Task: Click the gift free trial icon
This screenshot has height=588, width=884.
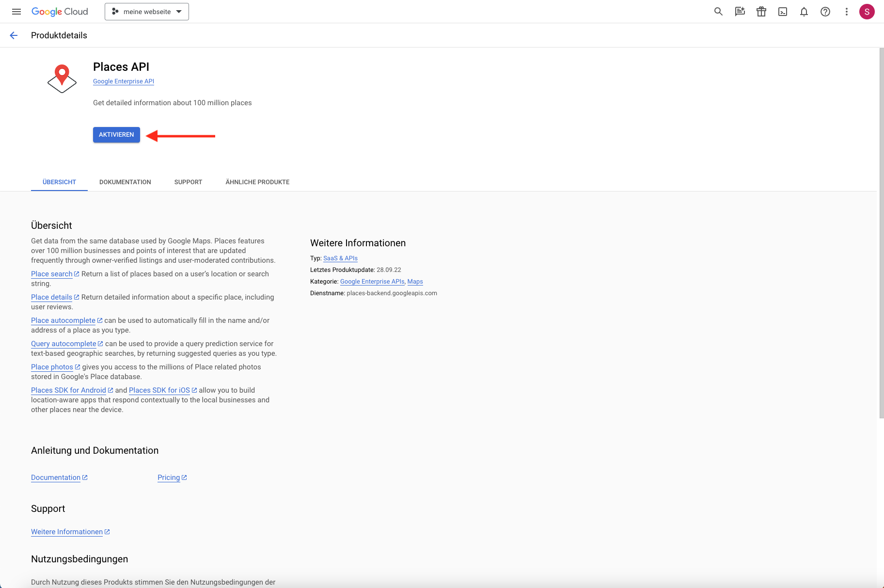Action: (761, 12)
